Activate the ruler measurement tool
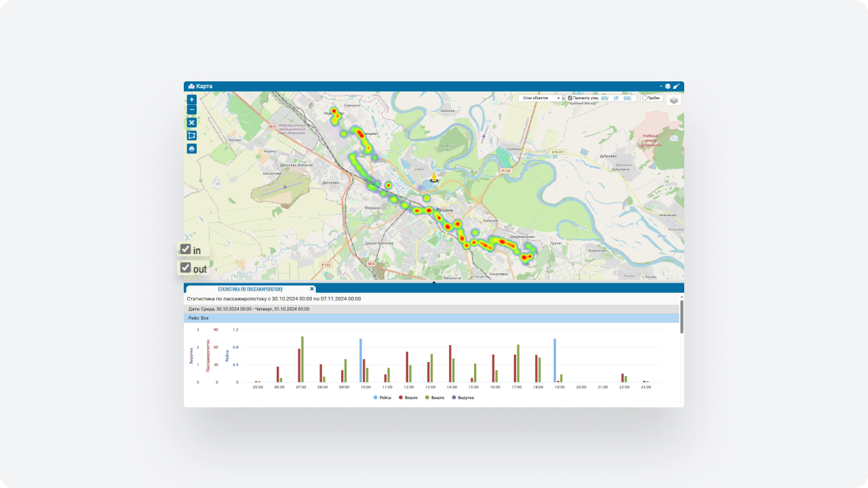This screenshot has height=488, width=868. point(192,123)
